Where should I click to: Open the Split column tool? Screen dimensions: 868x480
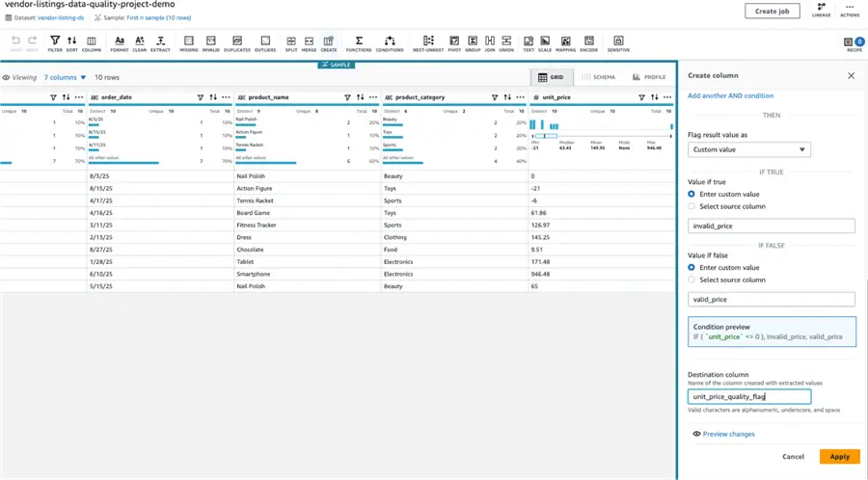pyautogui.click(x=291, y=43)
